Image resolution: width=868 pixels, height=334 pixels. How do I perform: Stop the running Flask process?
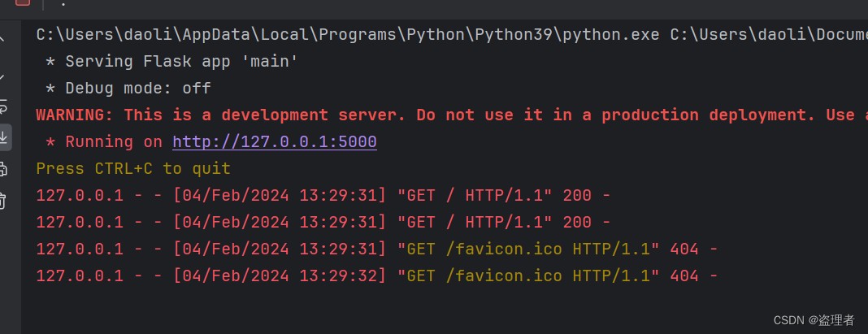click(x=22, y=2)
